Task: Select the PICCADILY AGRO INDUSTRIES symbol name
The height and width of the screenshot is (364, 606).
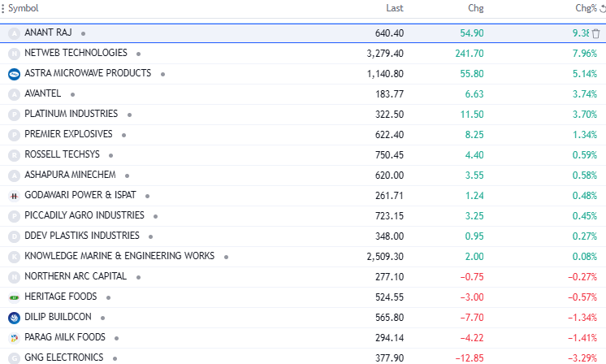Action: click(84, 215)
